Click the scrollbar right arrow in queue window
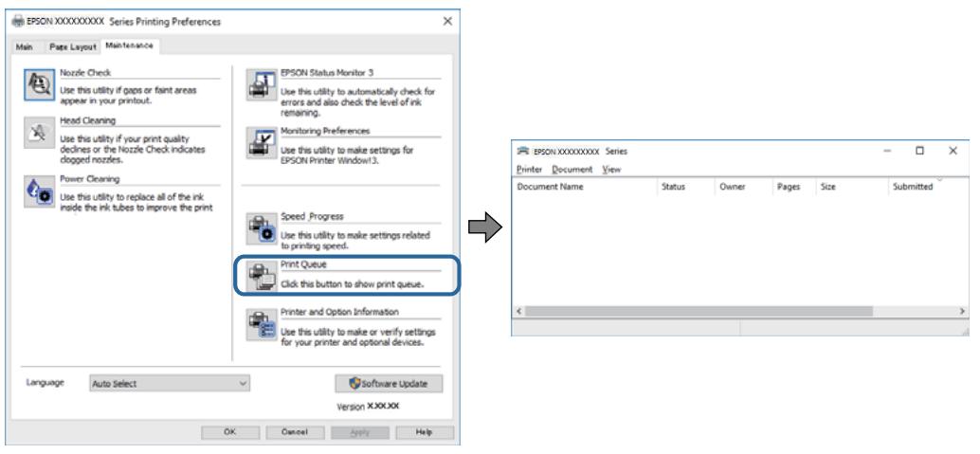The image size is (980, 454). (963, 311)
